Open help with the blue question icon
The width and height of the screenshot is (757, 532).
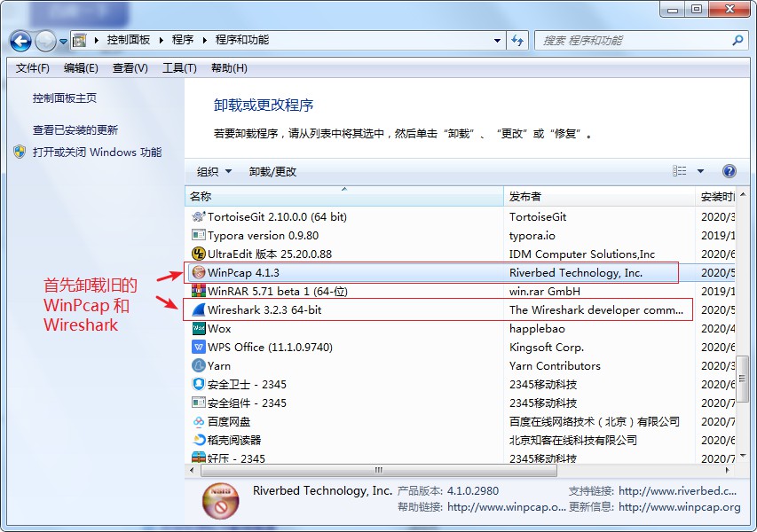pos(729,171)
